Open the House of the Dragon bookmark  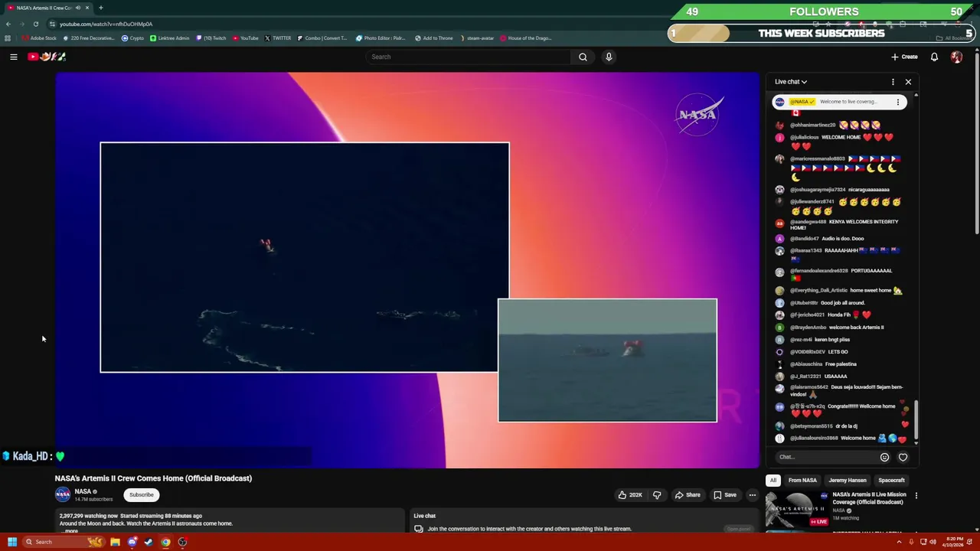[525, 38]
